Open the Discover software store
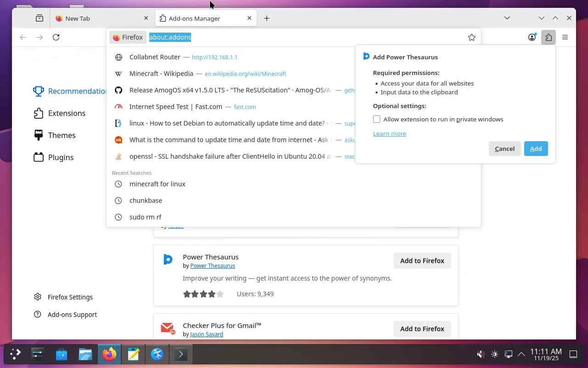588x368 pixels. (x=61, y=354)
